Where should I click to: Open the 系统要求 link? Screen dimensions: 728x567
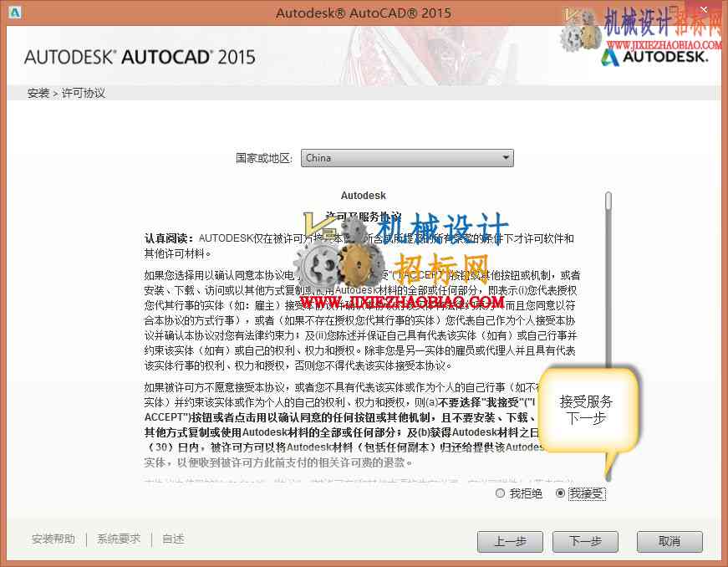pyautogui.click(x=119, y=539)
